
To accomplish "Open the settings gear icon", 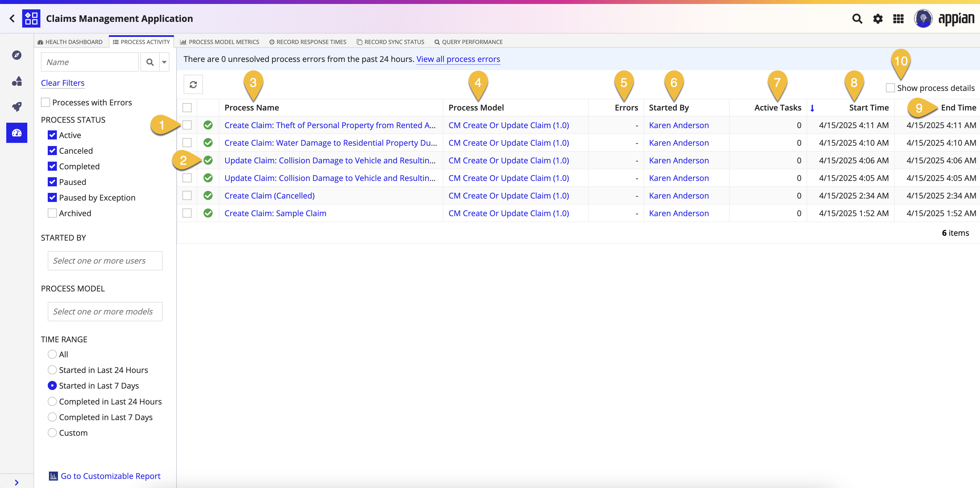I will [878, 19].
